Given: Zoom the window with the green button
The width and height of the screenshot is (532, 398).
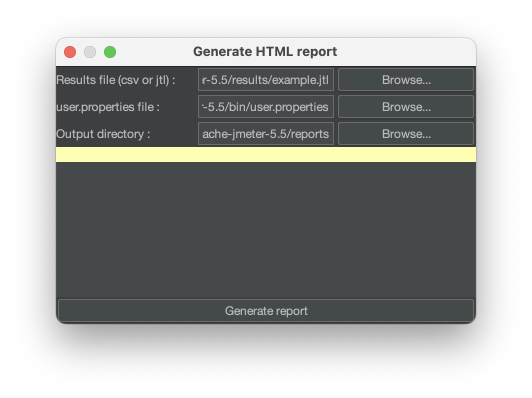Looking at the screenshot, I should 110,52.
